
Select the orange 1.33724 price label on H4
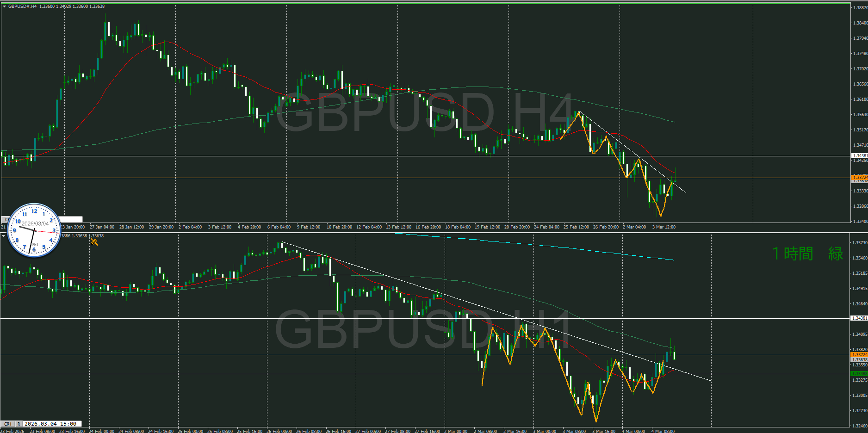coord(859,177)
